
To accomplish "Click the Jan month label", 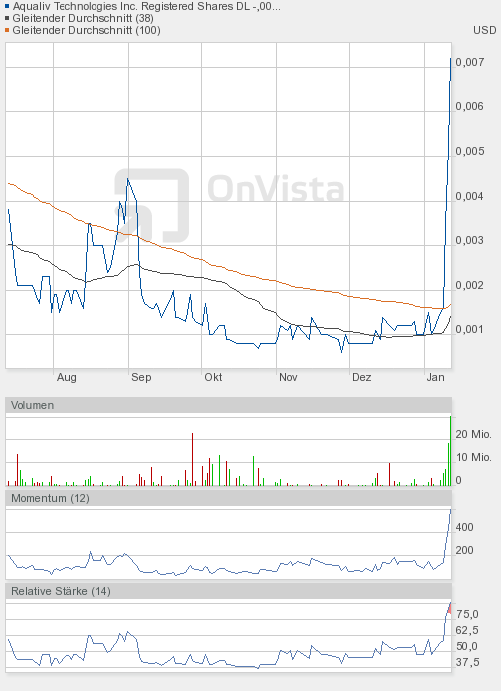I will [435, 377].
